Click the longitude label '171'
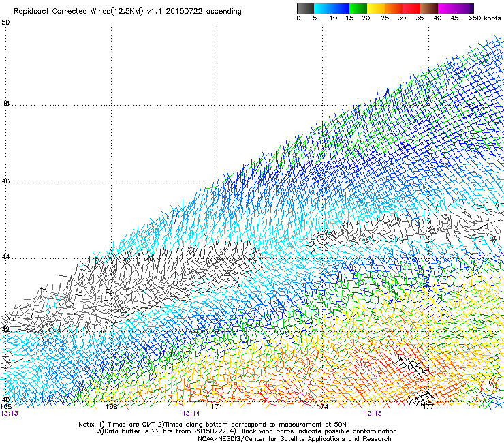This screenshot has width=504, height=443. coord(217,407)
